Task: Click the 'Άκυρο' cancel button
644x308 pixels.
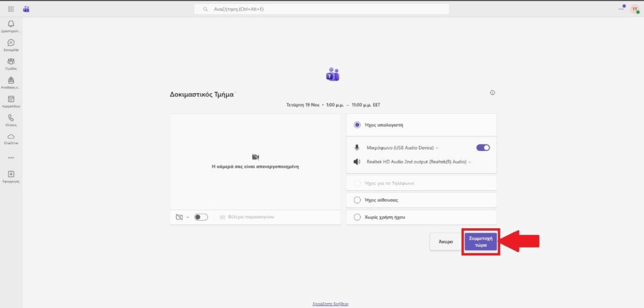Action: tap(445, 241)
